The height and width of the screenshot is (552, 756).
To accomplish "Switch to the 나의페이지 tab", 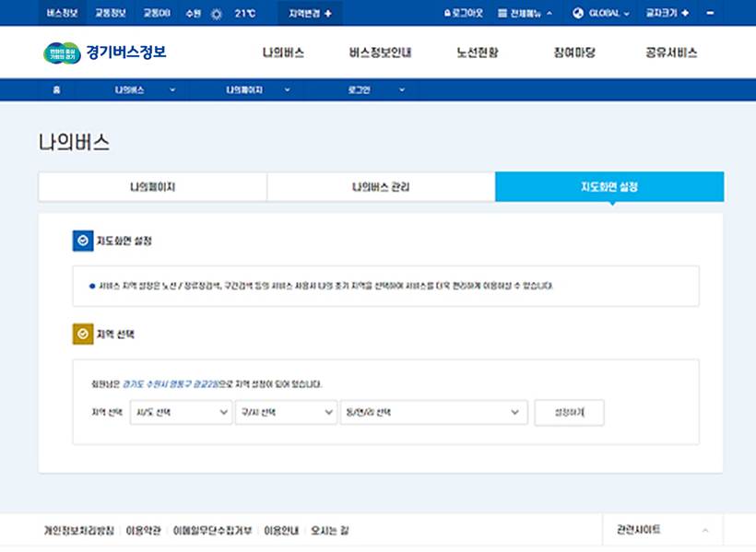I will pyautogui.click(x=152, y=187).
